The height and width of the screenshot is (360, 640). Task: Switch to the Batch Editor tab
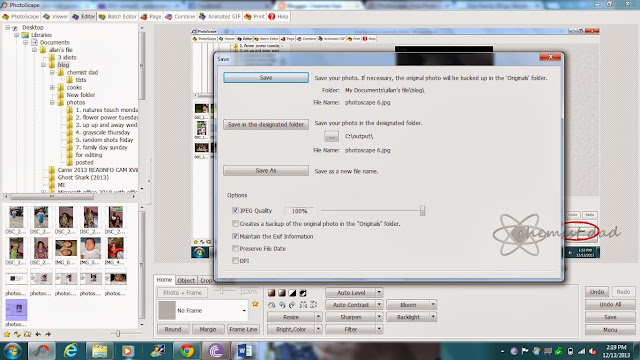click(x=118, y=16)
